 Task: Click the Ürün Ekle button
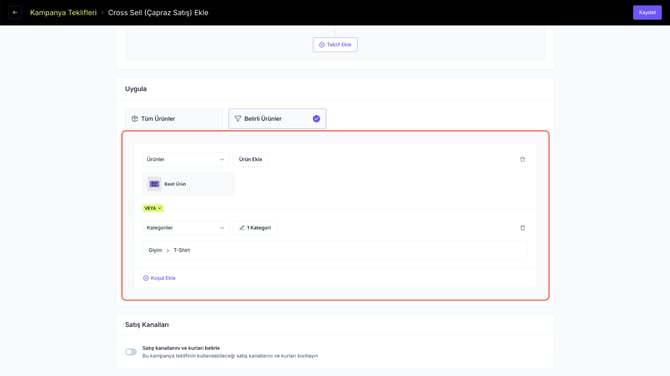[x=250, y=159]
